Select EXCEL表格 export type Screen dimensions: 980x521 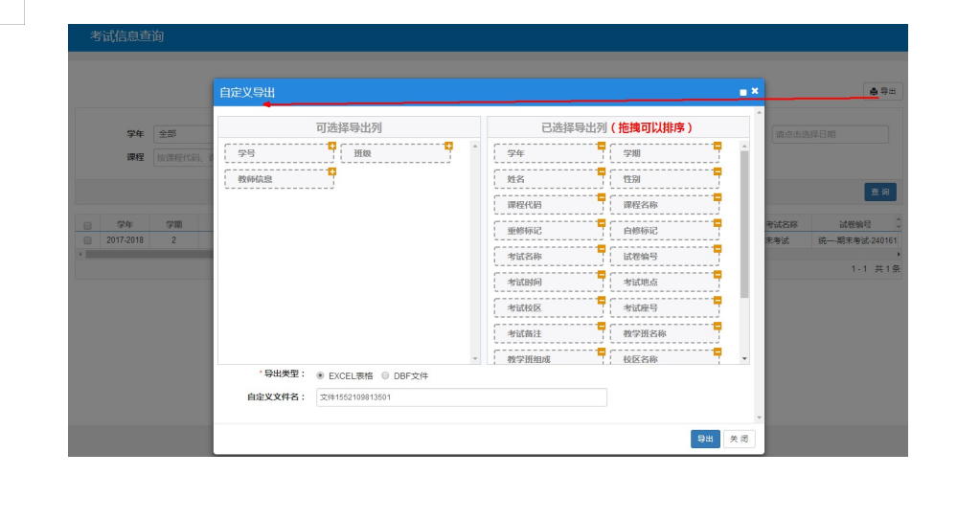[x=320, y=375]
